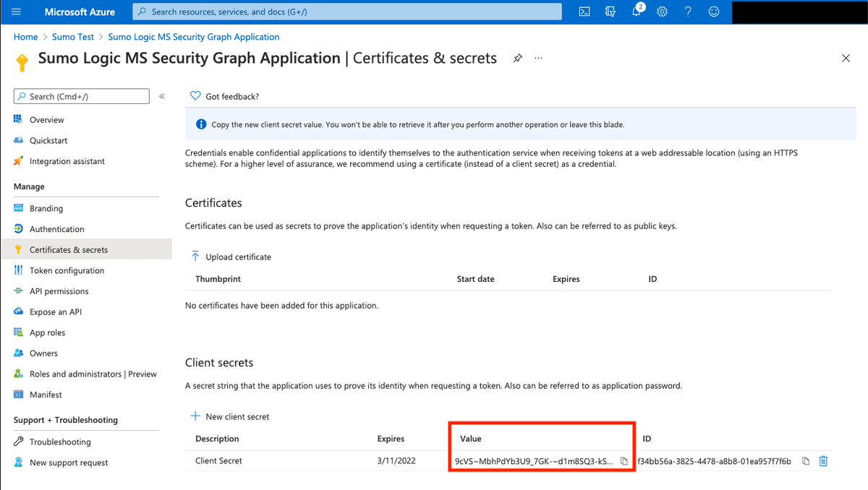This screenshot has height=490, width=868.
Task: Click the Integration assistant rocket icon
Action: [18, 161]
